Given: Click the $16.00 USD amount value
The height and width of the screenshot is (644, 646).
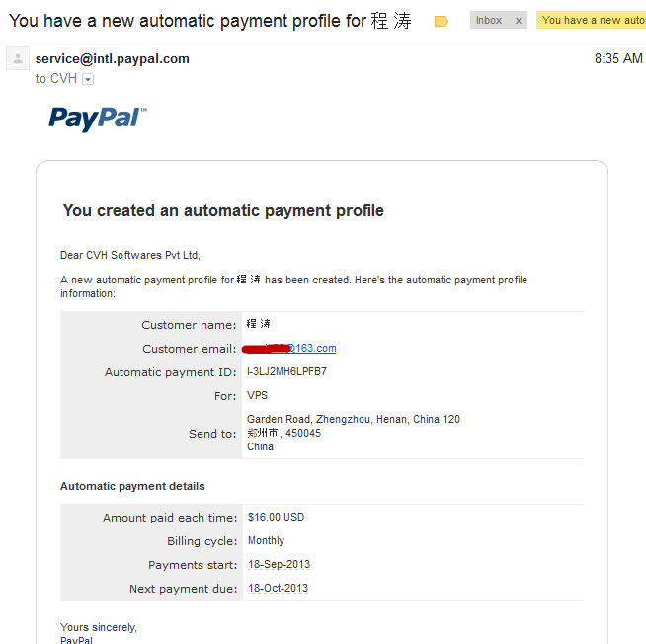Looking at the screenshot, I should [276, 517].
